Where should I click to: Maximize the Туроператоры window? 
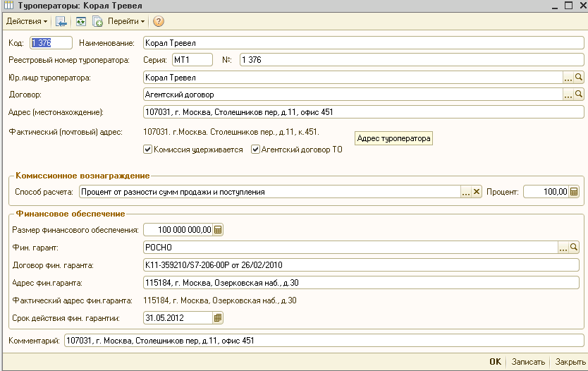pos(568,5)
